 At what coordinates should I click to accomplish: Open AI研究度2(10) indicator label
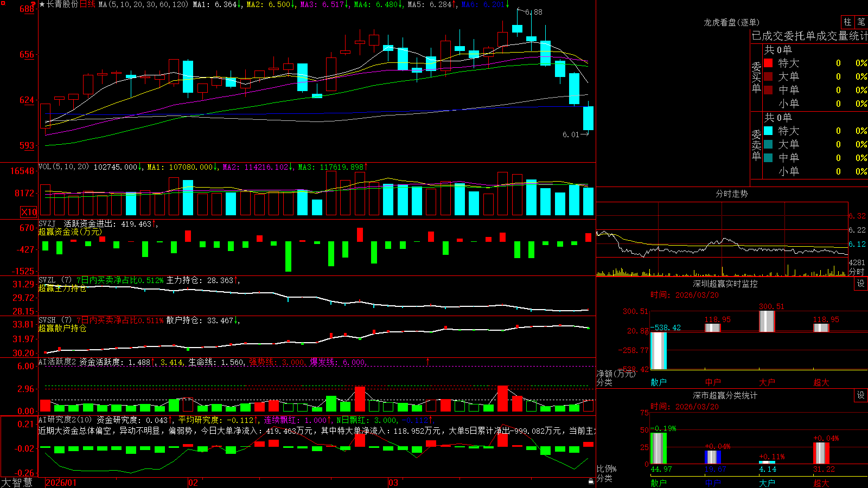coord(65,420)
